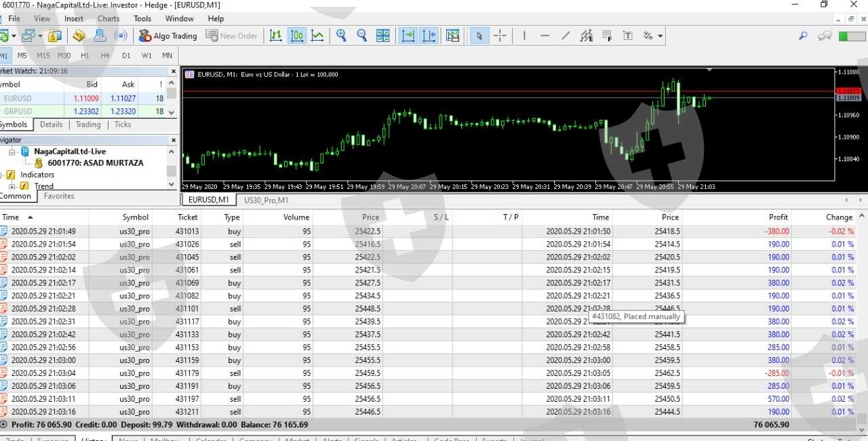Select the crosshair cursor tool
The image size is (868, 441).
[500, 36]
